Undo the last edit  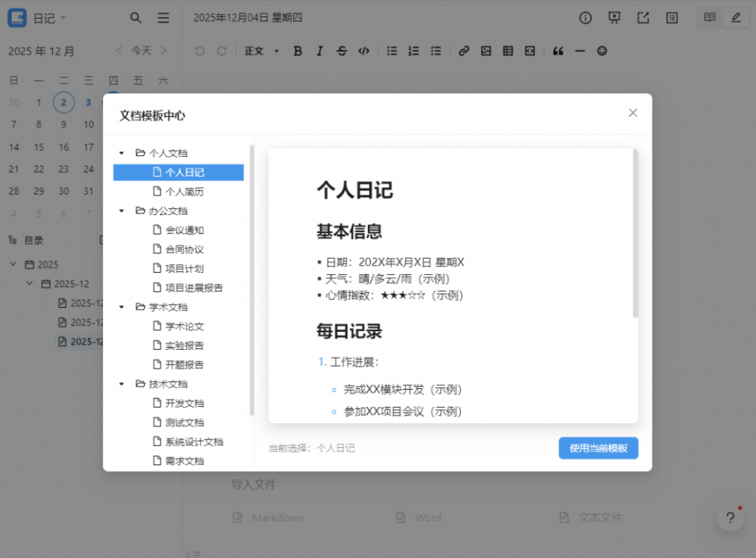coord(200,51)
